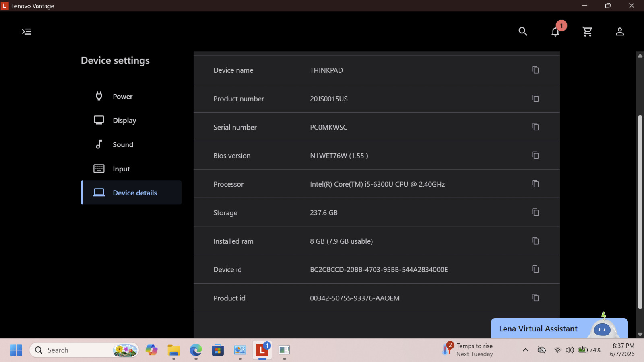Viewport: 644px width, 362px height.
Task: Open the taskbar app left of Lenovo Vantage
Action: pyautogui.click(x=240, y=350)
